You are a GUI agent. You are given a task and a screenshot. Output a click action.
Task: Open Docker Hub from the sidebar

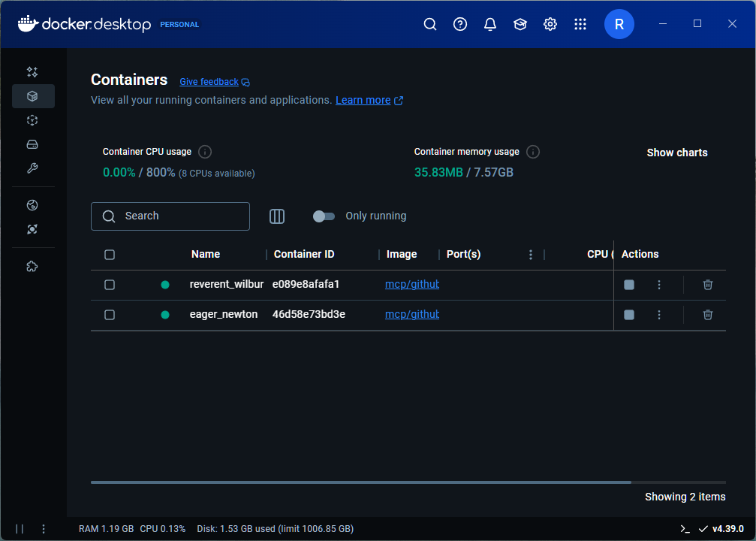32,204
